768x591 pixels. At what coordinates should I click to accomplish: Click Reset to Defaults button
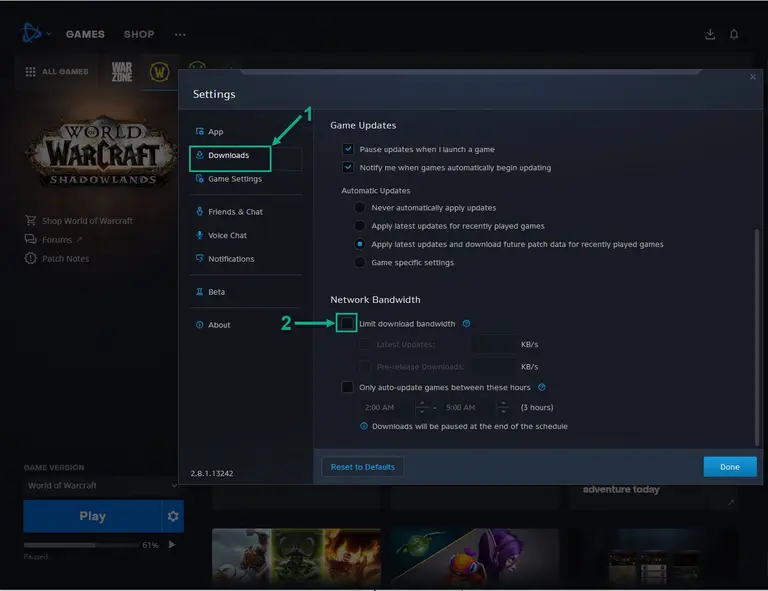click(362, 467)
